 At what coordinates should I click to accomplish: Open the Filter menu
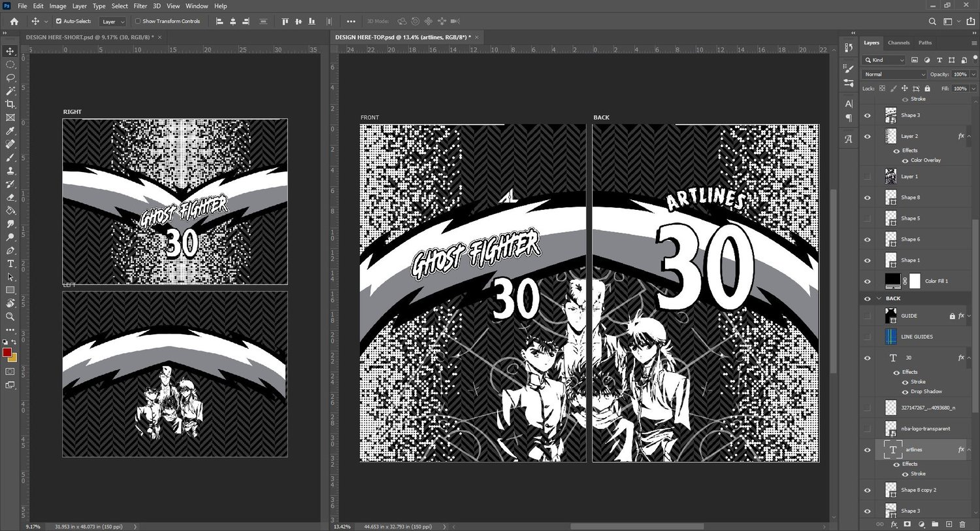pyautogui.click(x=140, y=6)
